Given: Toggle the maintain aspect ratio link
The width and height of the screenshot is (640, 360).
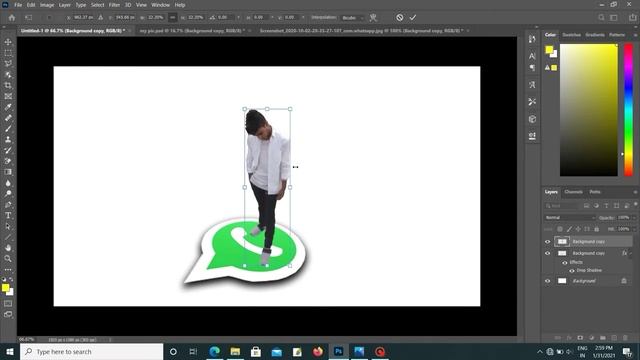Looking at the screenshot, I should tap(173, 18).
